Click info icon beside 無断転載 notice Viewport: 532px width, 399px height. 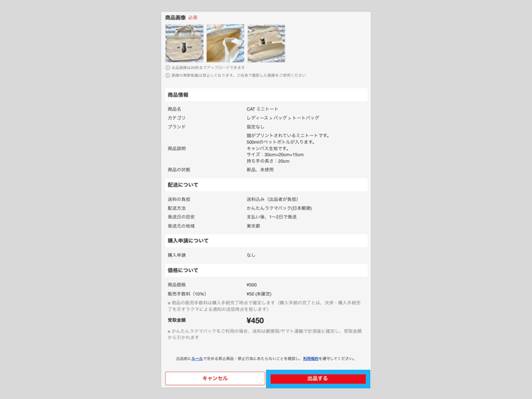168,75
